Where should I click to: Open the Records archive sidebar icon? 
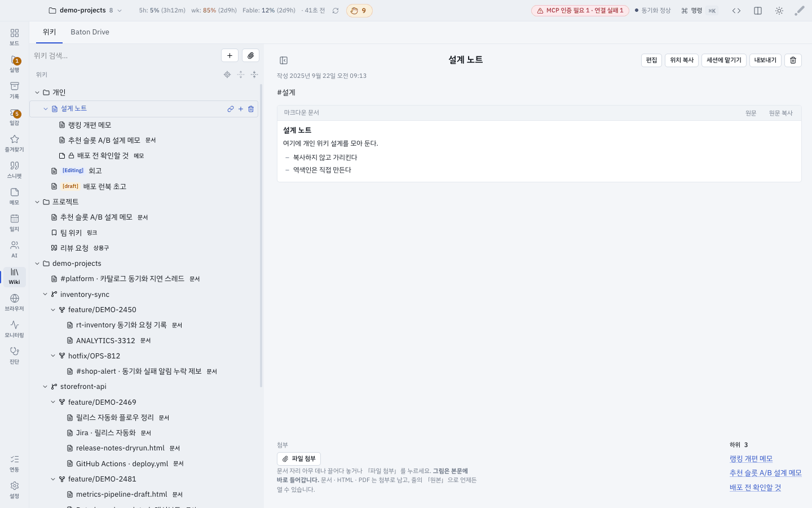pyautogui.click(x=15, y=90)
